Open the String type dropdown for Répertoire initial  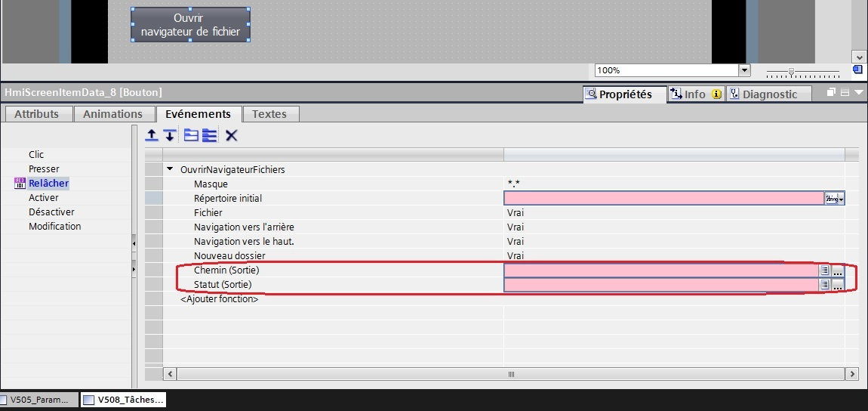coord(835,198)
